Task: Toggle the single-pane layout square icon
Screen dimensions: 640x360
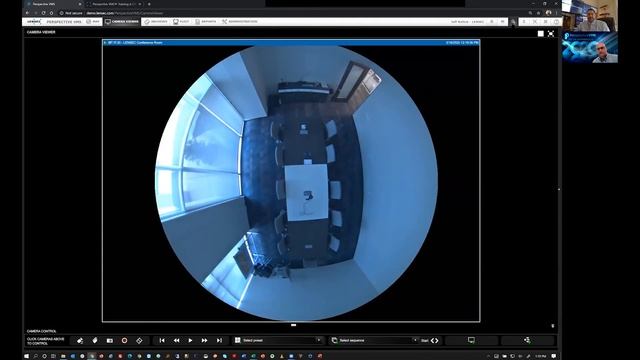Action: [x=540, y=34]
